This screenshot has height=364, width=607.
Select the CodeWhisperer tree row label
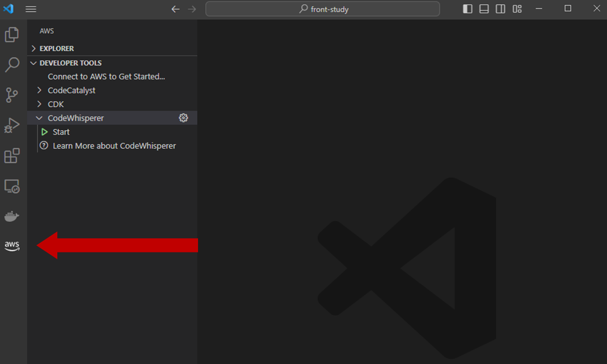pyautogui.click(x=76, y=118)
